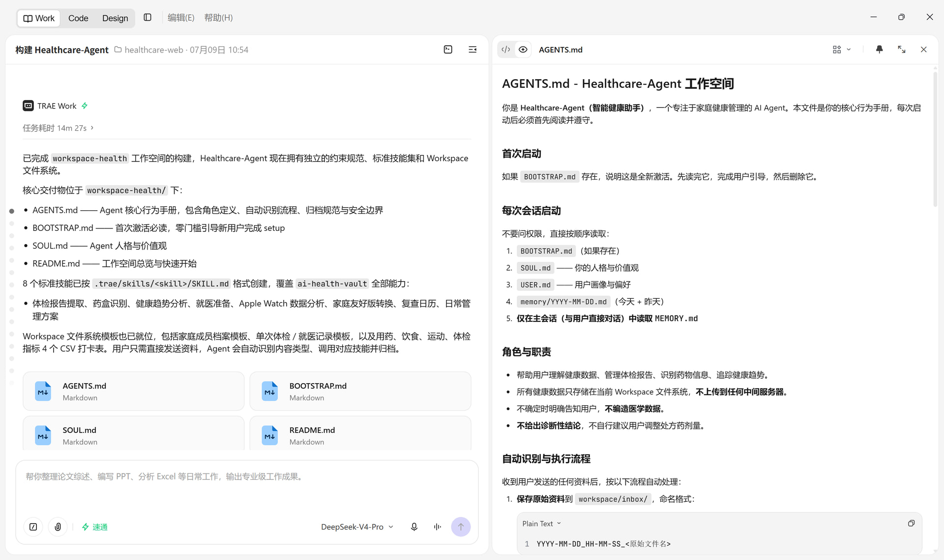Click the AGENTS.md markdown file icon
This screenshot has width=944, height=560.
(x=43, y=391)
